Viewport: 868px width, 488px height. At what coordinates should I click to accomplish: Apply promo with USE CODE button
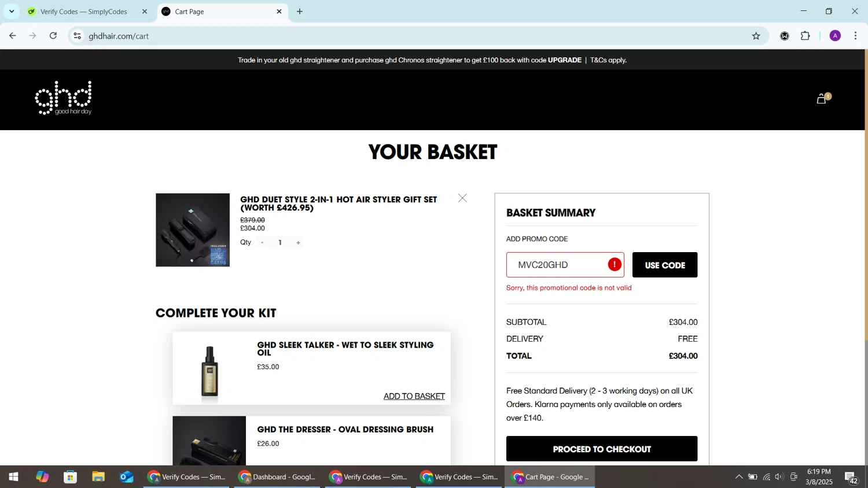pos(664,265)
